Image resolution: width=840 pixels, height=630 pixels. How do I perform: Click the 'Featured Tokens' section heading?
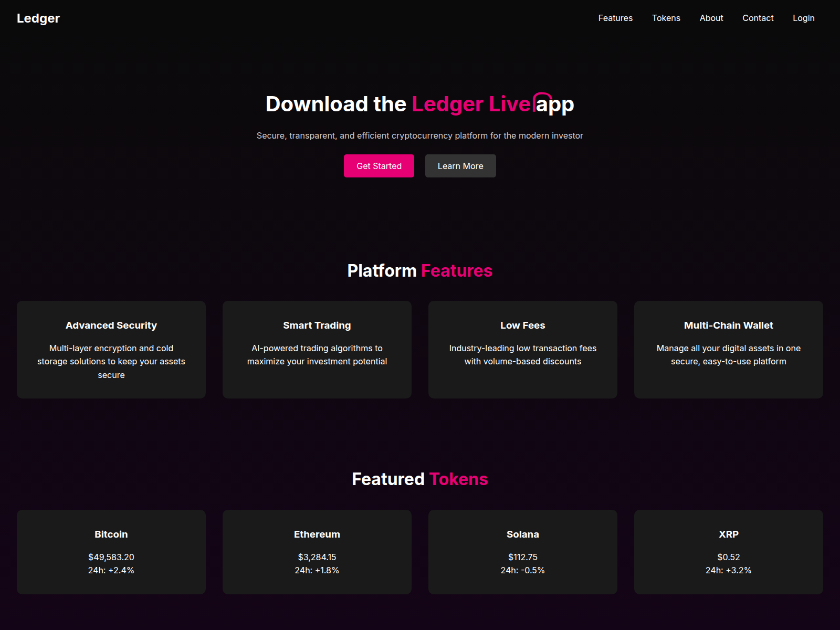point(420,479)
